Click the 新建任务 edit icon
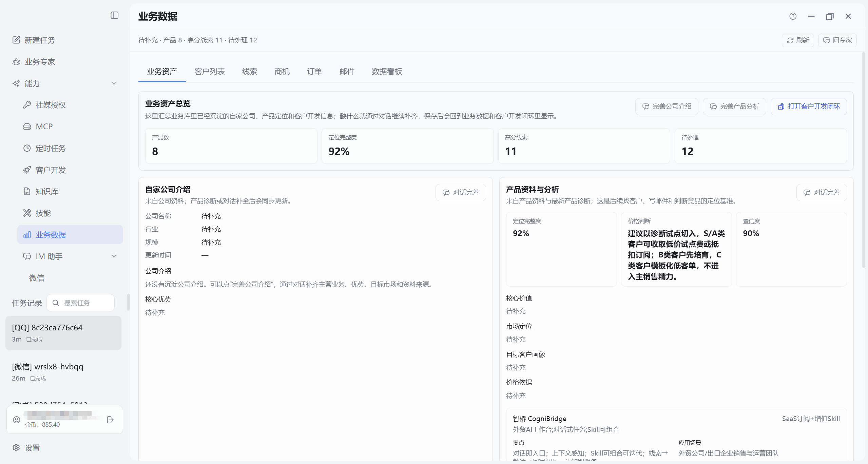 [16, 40]
